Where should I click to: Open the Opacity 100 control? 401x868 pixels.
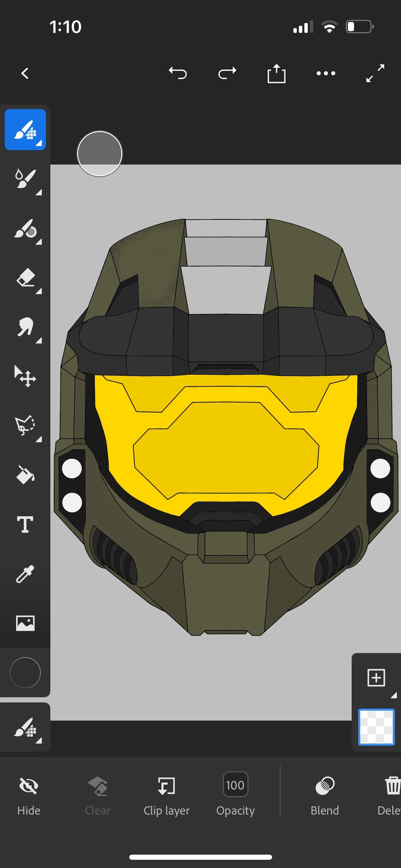[x=235, y=794]
